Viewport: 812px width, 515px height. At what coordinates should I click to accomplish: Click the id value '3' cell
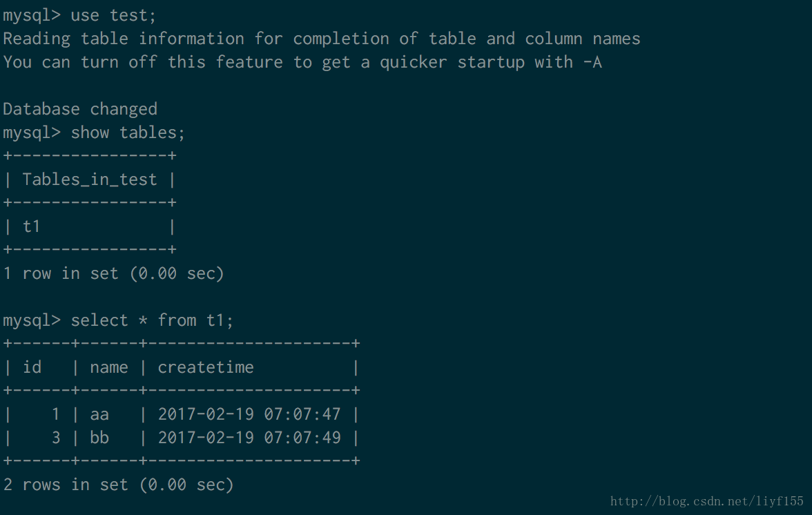pos(56,438)
